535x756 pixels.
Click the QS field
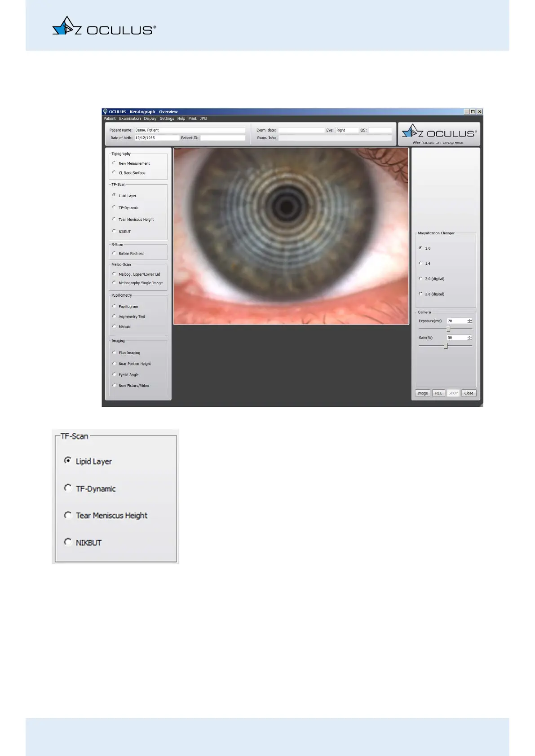[x=380, y=130]
